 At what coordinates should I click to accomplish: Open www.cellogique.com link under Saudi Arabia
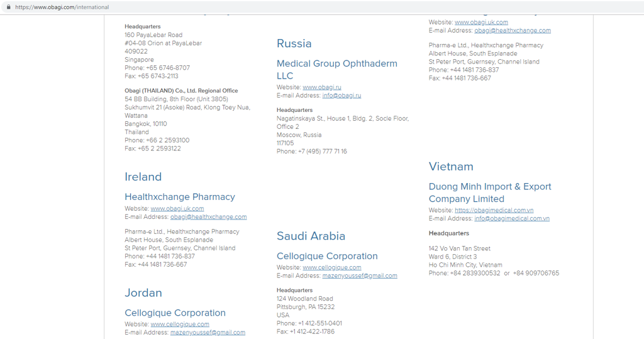(331, 267)
